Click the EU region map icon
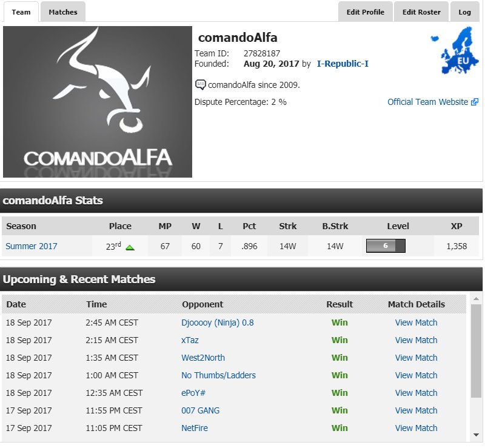This screenshot has height=448, width=485. click(455, 50)
